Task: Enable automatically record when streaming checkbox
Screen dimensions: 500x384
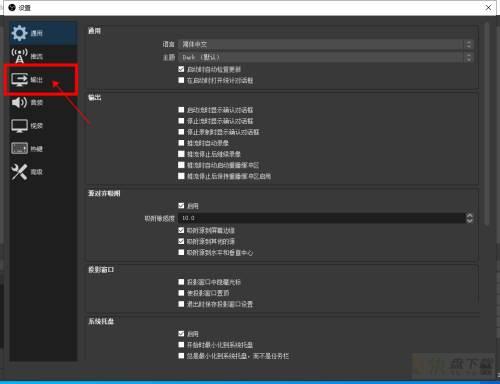Action: coord(181,143)
